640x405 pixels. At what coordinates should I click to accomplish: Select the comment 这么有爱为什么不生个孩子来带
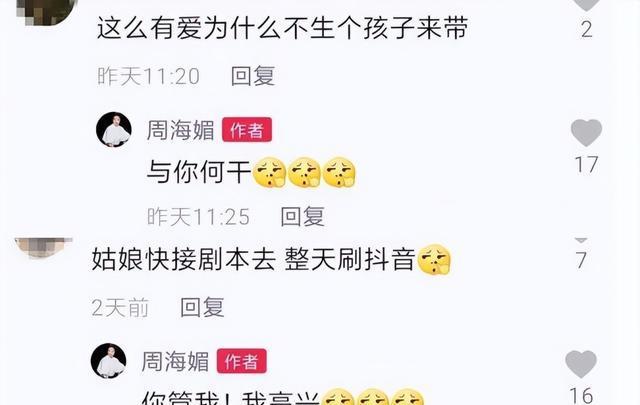[282, 29]
